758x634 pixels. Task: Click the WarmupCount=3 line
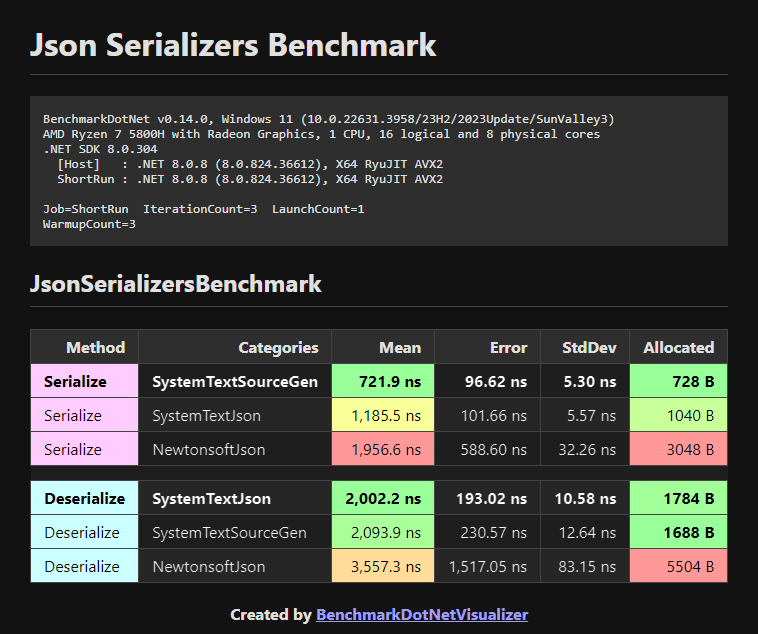coord(89,224)
